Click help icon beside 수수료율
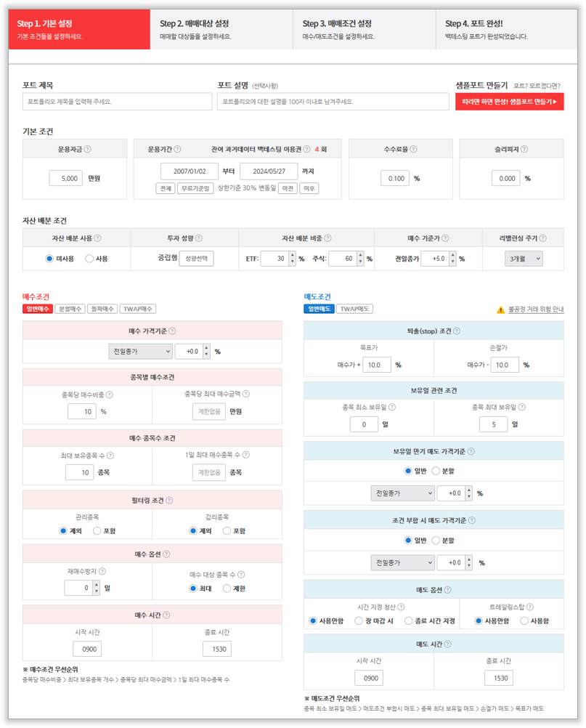Viewport: 586px width, 728px height. [413, 149]
